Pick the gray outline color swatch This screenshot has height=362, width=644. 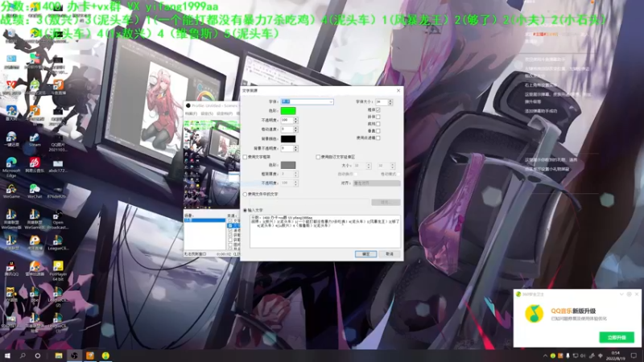pos(288,165)
